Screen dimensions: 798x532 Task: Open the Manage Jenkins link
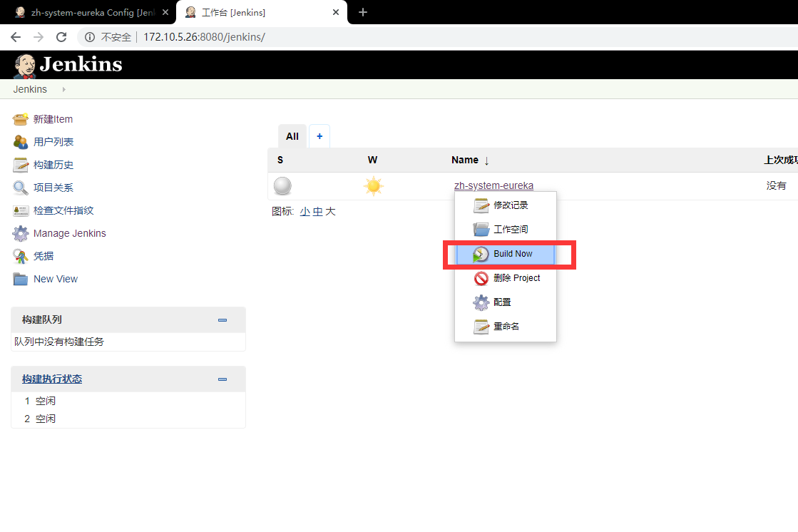70,233
